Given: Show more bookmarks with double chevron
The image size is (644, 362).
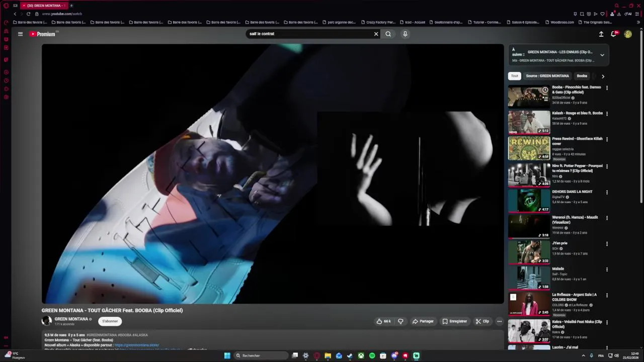Looking at the screenshot, I should (x=638, y=22).
